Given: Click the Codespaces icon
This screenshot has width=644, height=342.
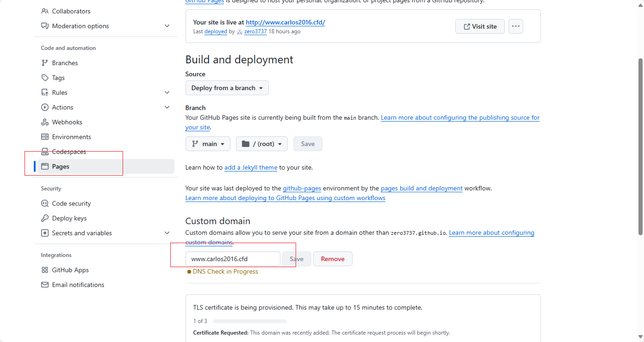Looking at the screenshot, I should (x=45, y=152).
